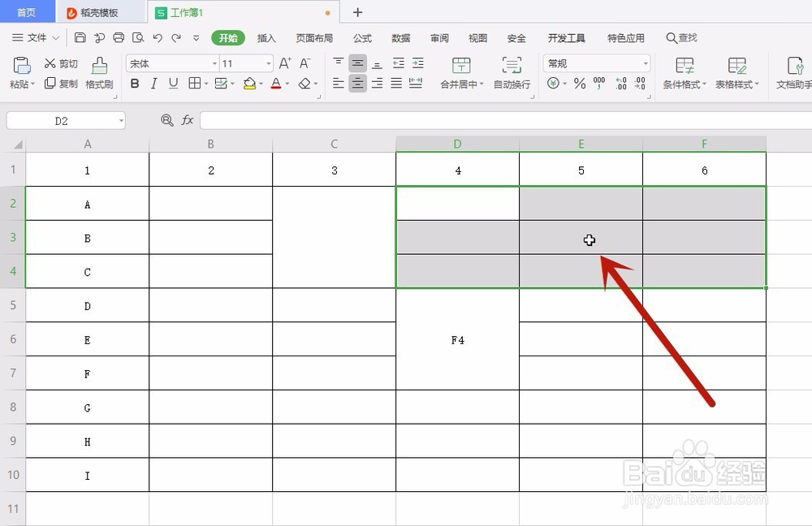Apply fill color bucket
The width and height of the screenshot is (812, 526).
[x=249, y=84]
